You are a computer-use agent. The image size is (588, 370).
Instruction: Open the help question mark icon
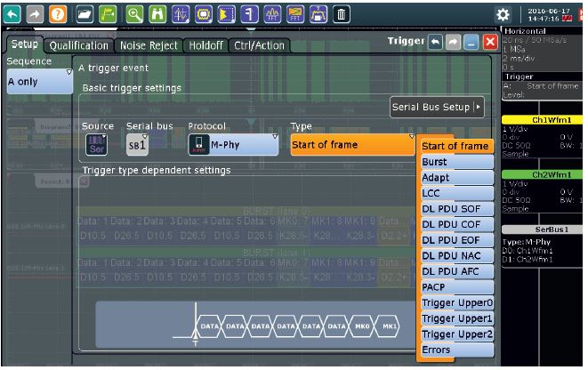(55, 14)
